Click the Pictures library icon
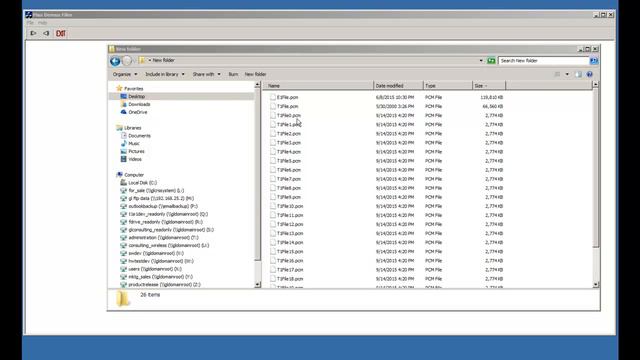Image resolution: width=640 pixels, height=360 pixels. [x=124, y=151]
